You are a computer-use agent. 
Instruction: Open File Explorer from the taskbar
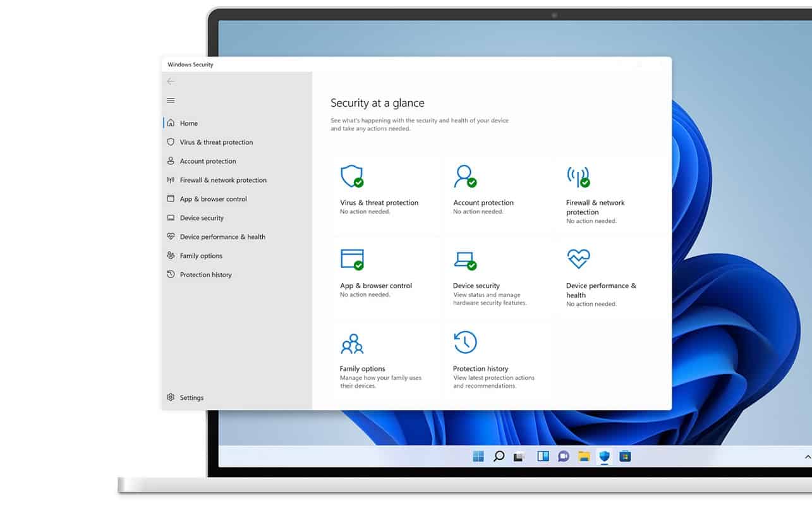point(584,456)
